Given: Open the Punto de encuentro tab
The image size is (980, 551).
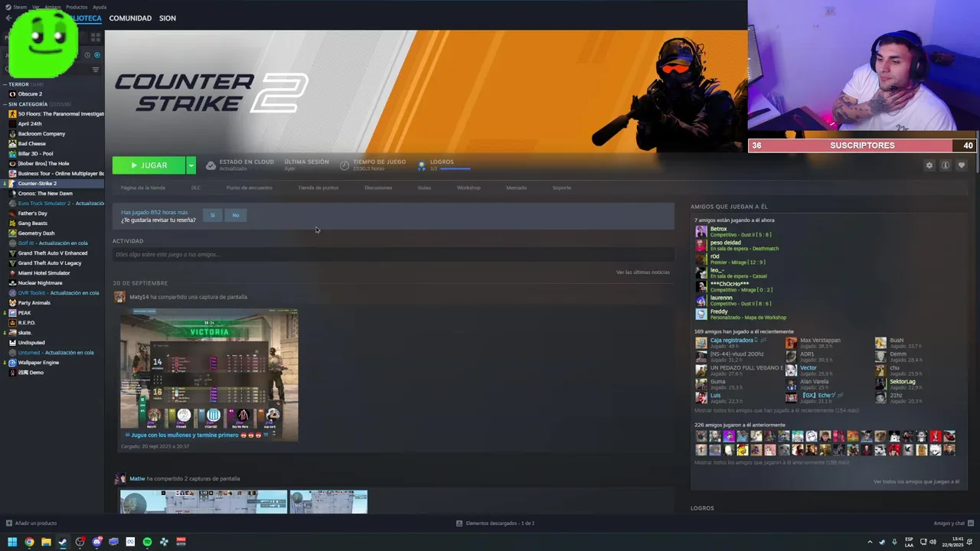Looking at the screenshot, I should point(249,187).
